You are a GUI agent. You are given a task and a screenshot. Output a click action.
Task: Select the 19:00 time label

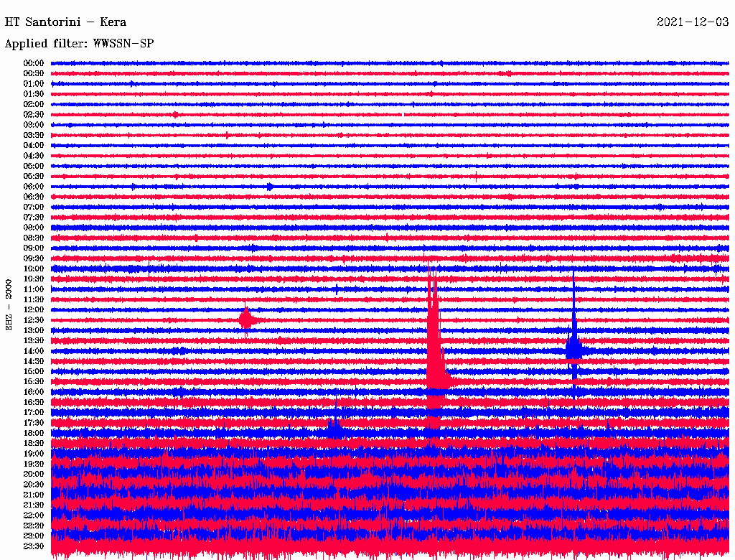point(34,454)
